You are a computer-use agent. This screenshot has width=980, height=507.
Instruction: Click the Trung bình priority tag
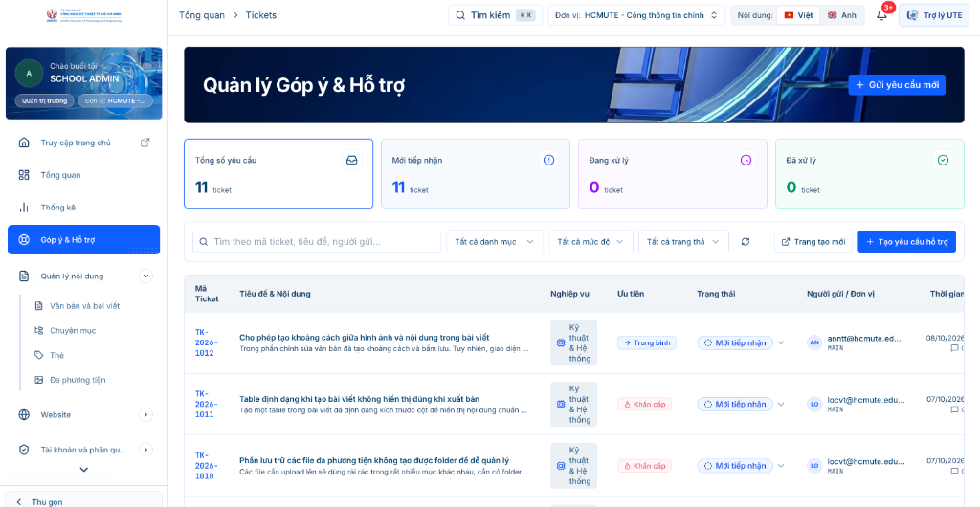pyautogui.click(x=646, y=342)
